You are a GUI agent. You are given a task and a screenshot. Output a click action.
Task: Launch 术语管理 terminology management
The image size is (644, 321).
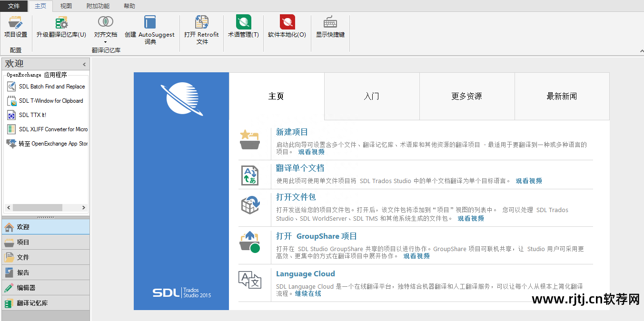pos(243,23)
